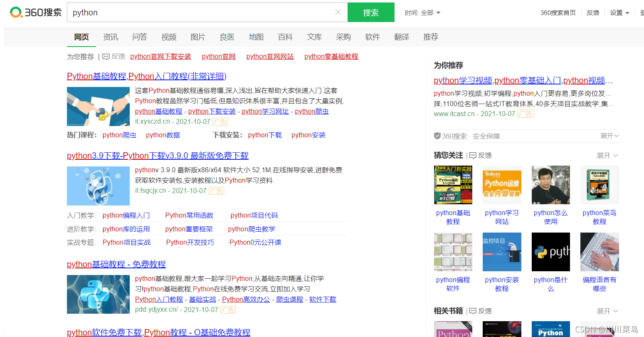Screen dimensions: 644x337
Task: Open the python学习网址 sublink
Action: [x=265, y=111]
